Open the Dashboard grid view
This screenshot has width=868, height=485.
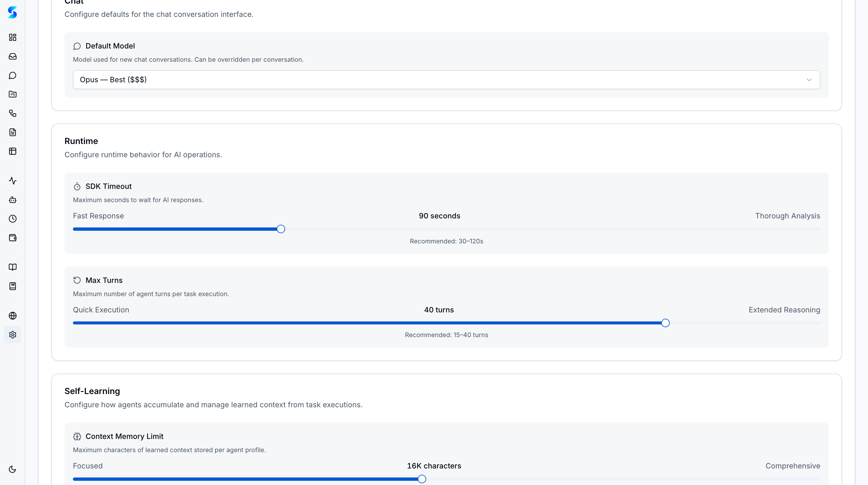tap(12, 37)
